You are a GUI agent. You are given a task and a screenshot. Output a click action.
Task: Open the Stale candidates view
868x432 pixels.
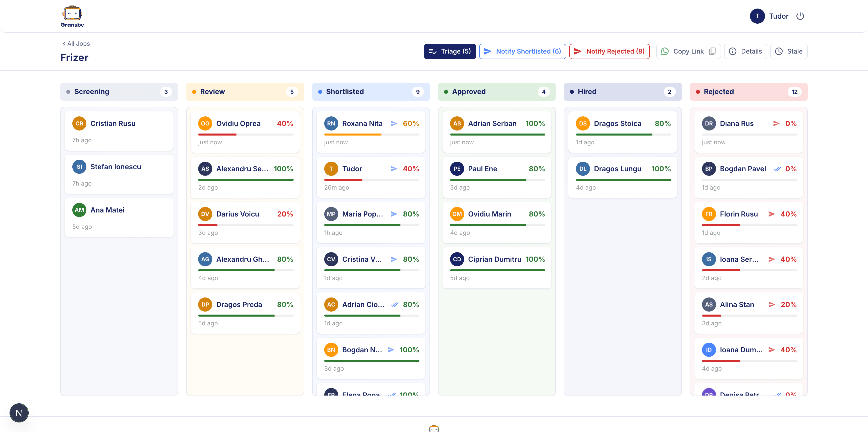[x=789, y=51]
